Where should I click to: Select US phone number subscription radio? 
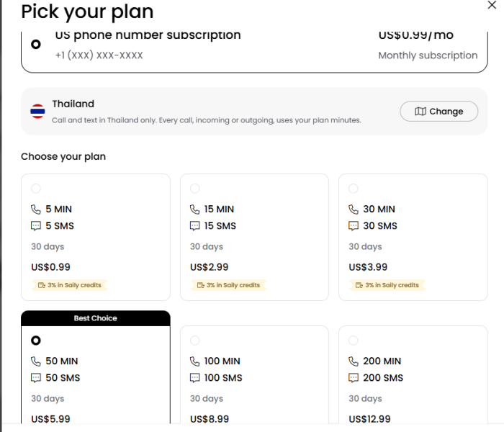(x=36, y=44)
